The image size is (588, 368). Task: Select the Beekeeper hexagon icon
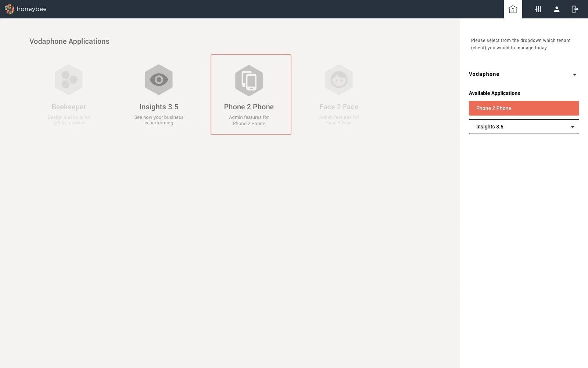69,79
